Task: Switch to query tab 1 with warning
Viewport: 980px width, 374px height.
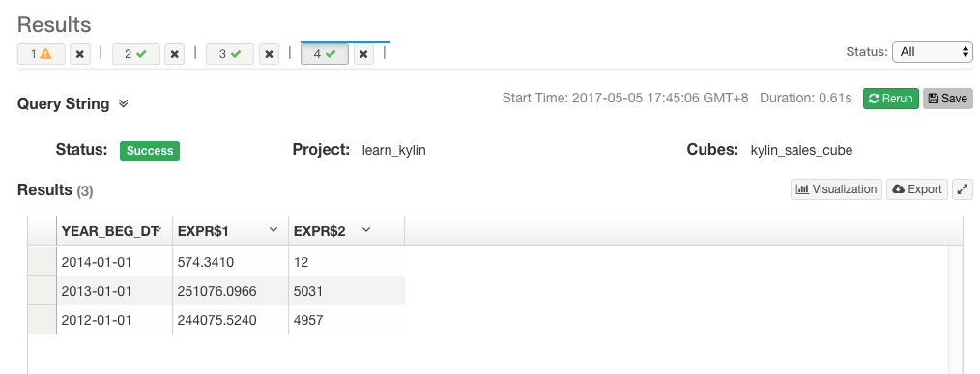Action: pos(42,54)
